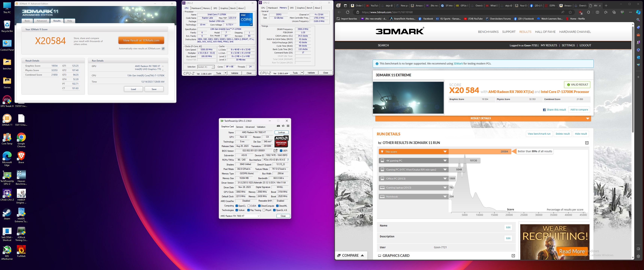Add this page to favorites with the star icon
Image resolution: width=644 pixels, height=270 pixels.
click(x=570, y=12)
